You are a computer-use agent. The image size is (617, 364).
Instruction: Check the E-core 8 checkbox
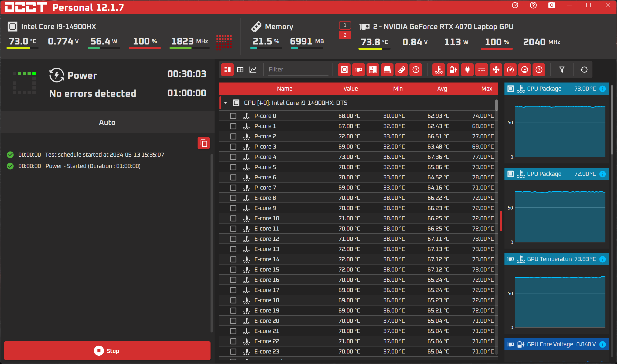click(233, 198)
